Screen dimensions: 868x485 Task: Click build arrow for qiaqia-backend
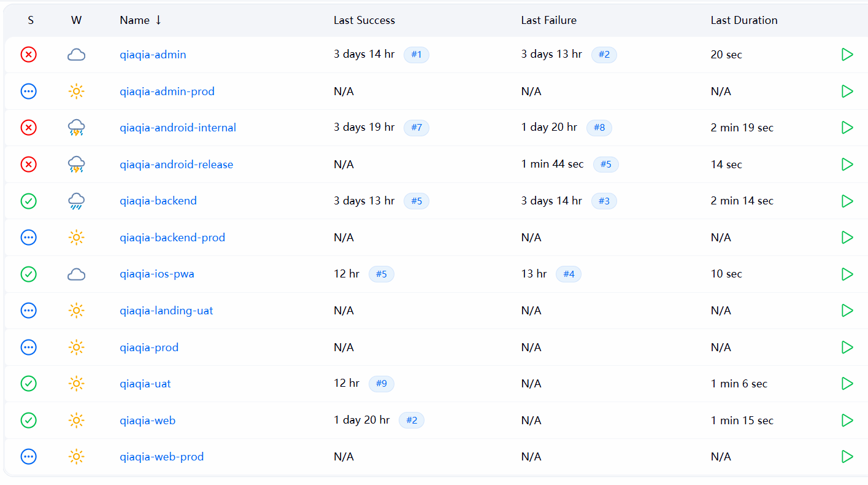(x=847, y=201)
